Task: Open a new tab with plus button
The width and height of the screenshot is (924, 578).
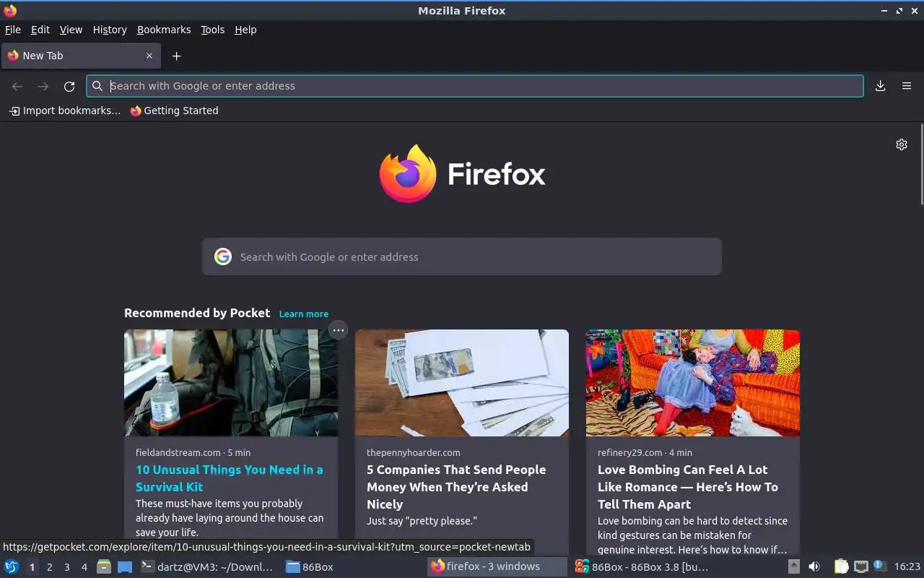Action: [176, 56]
